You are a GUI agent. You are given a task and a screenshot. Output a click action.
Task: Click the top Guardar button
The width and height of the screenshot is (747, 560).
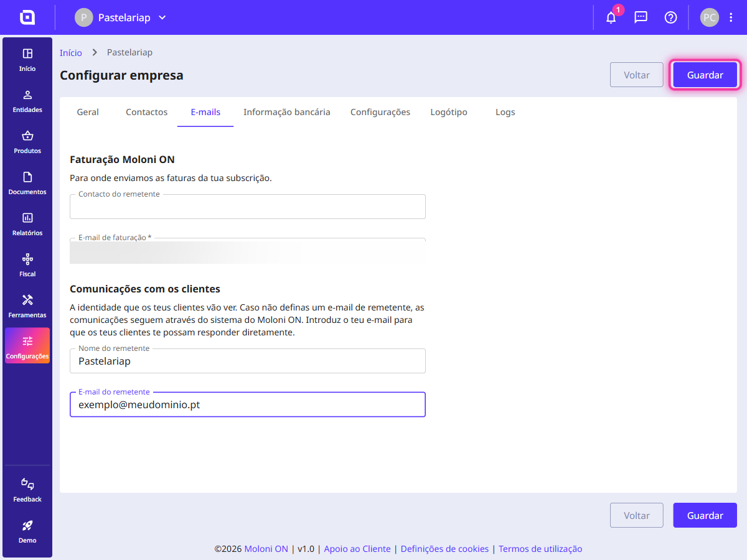click(705, 75)
